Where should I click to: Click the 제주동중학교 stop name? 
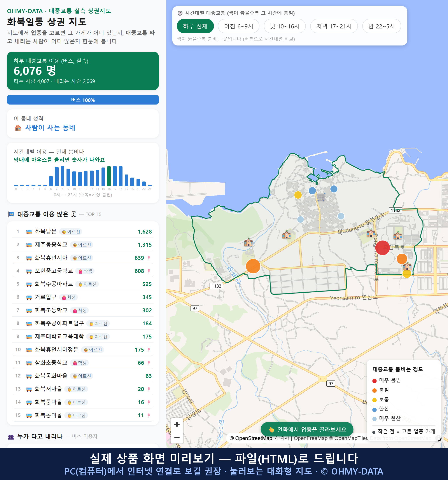(51, 244)
